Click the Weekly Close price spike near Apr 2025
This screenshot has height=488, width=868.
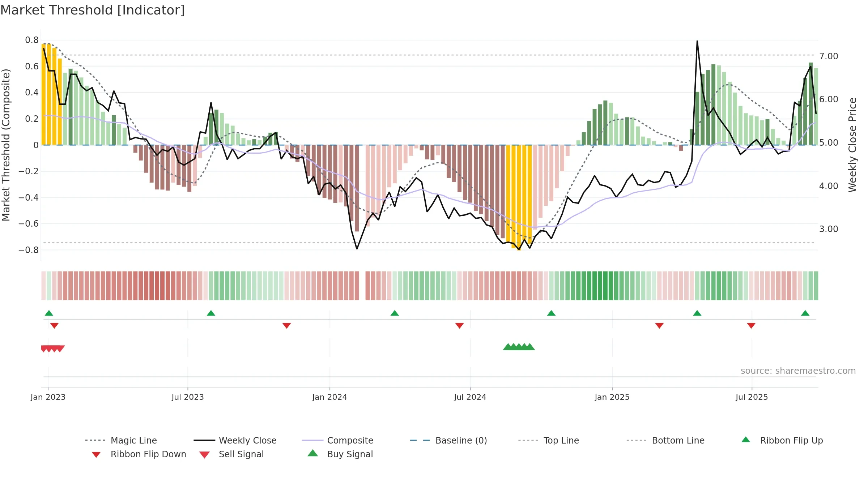[697, 42]
